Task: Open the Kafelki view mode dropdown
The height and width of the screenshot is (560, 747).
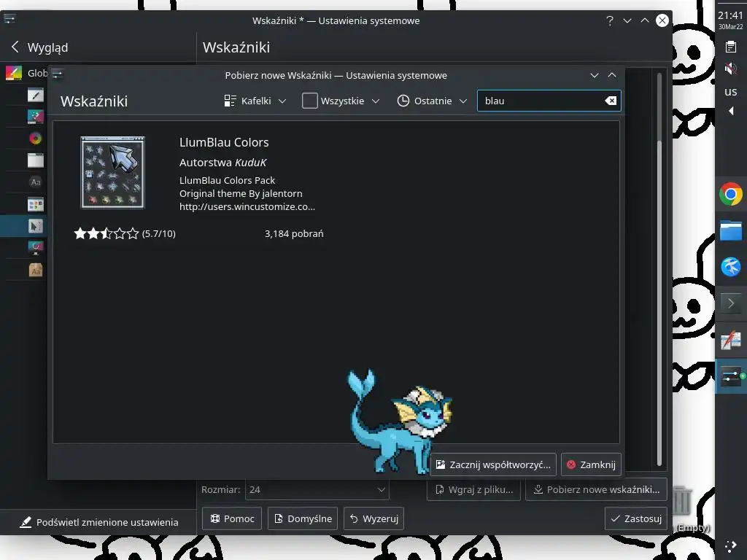Action: (x=255, y=101)
